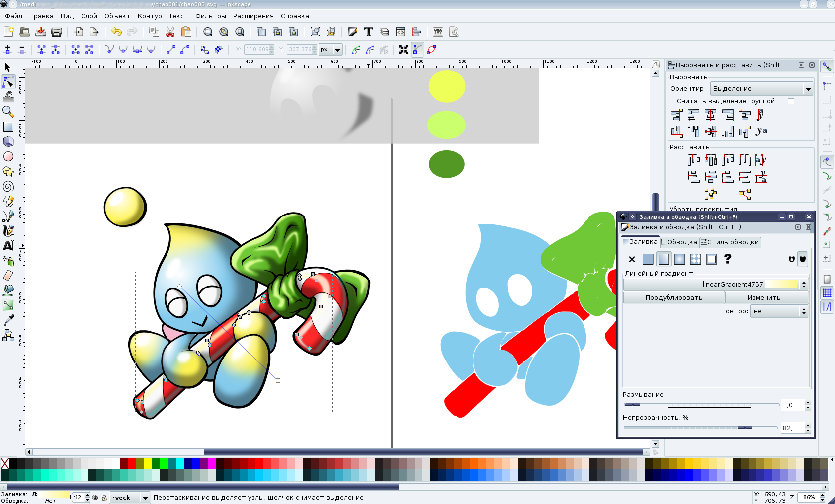Select the Pencil freehand tool

pos(8,201)
